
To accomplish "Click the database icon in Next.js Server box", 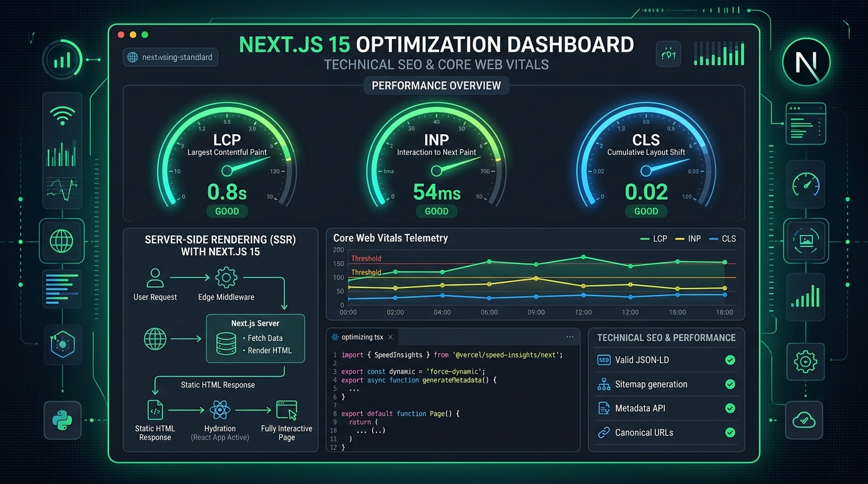I will [226, 344].
